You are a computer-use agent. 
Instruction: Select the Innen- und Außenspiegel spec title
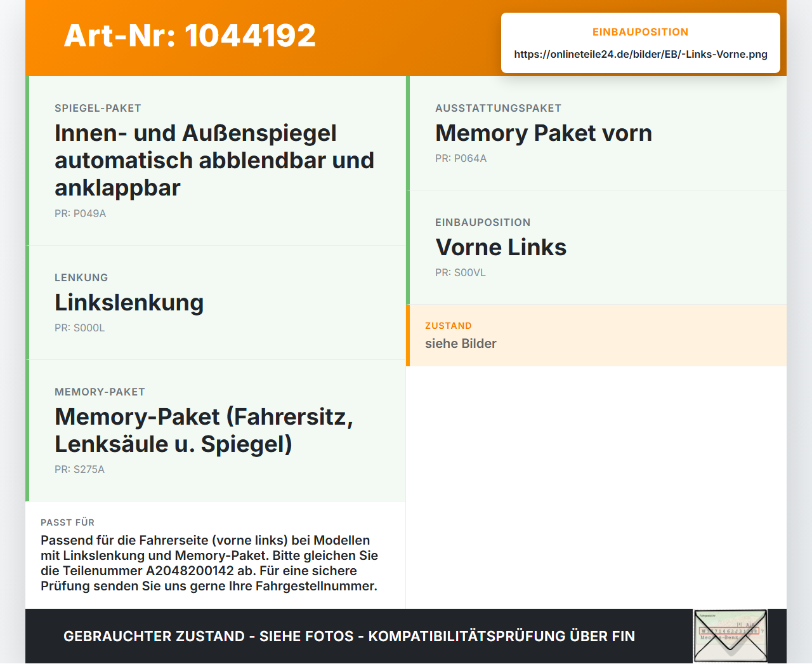coord(214,161)
